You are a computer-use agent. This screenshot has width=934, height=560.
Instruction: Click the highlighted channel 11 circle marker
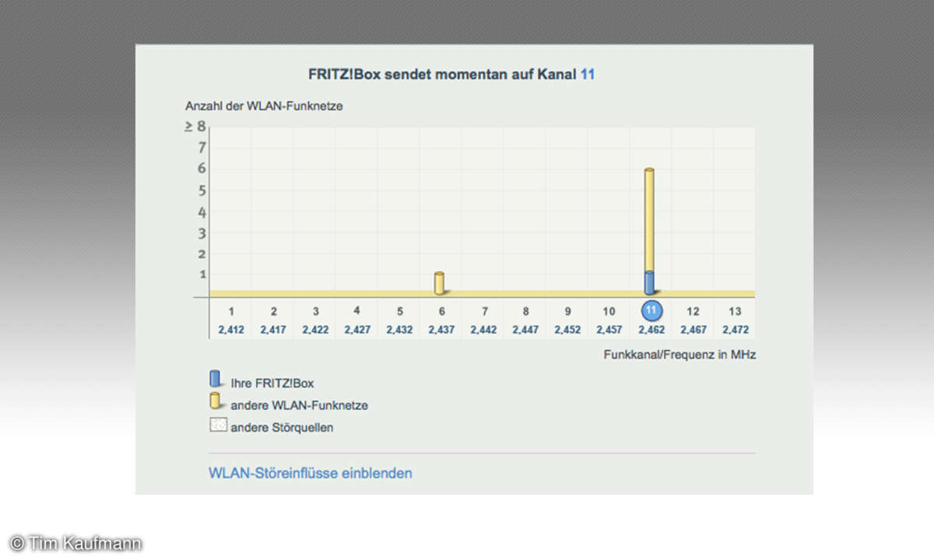(651, 310)
